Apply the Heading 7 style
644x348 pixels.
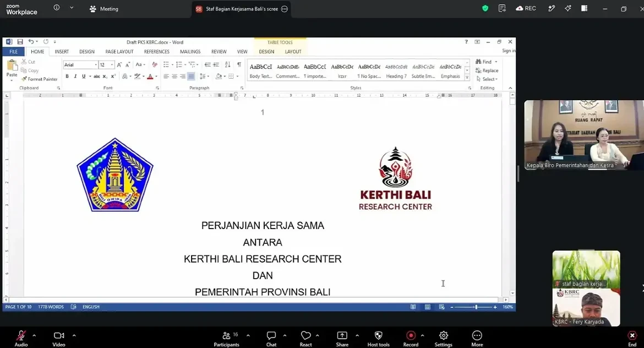pos(396,70)
